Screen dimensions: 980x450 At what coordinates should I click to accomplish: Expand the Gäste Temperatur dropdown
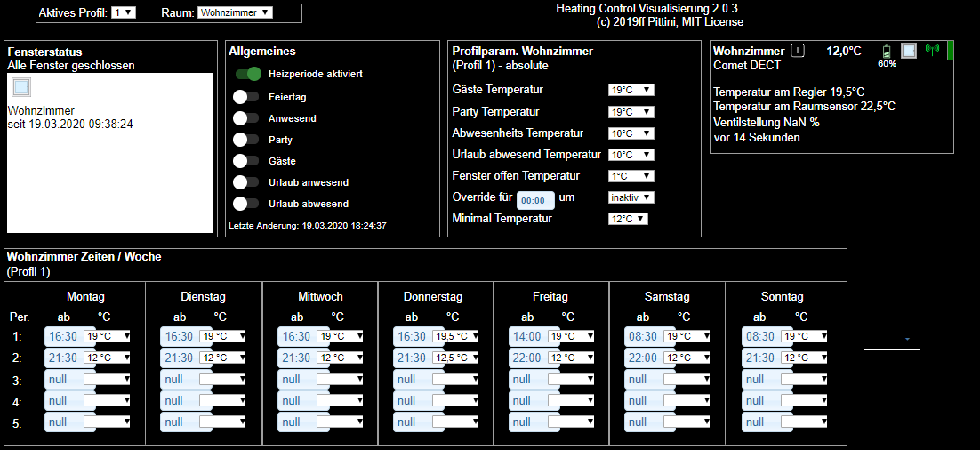(x=631, y=90)
